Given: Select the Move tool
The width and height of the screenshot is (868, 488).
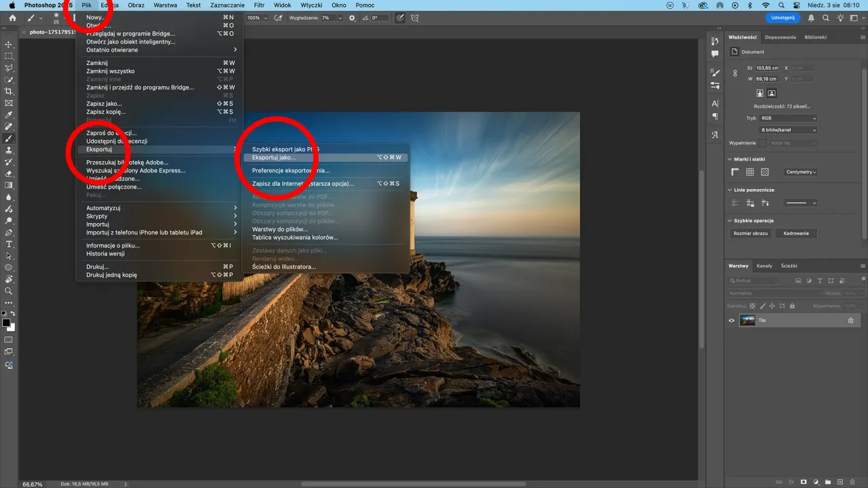Looking at the screenshot, I should tap(9, 45).
